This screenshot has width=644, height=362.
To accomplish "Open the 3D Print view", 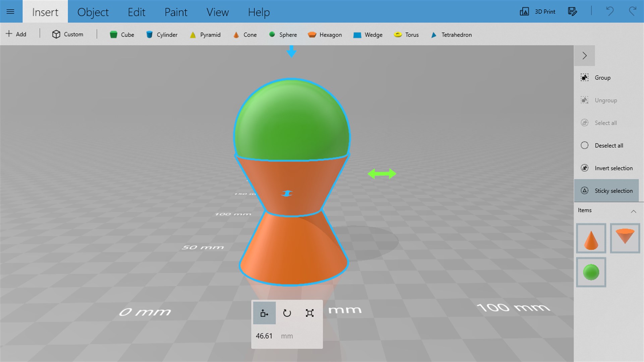I will tap(537, 11).
